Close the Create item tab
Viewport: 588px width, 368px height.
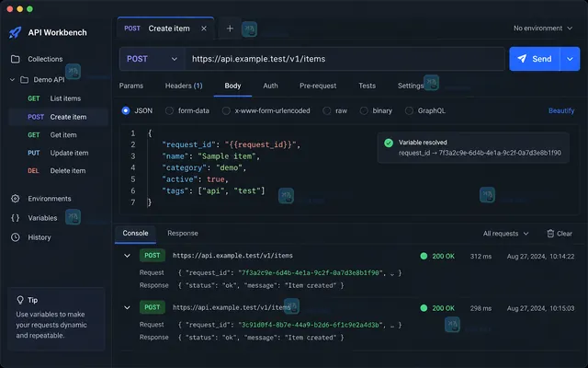pyautogui.click(x=204, y=29)
